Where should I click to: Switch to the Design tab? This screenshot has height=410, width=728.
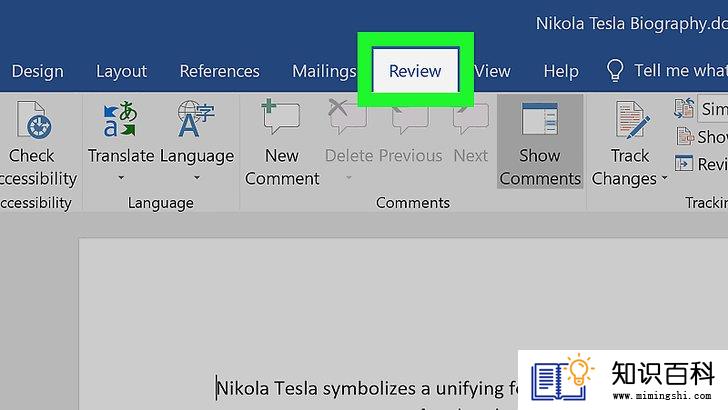(38, 71)
